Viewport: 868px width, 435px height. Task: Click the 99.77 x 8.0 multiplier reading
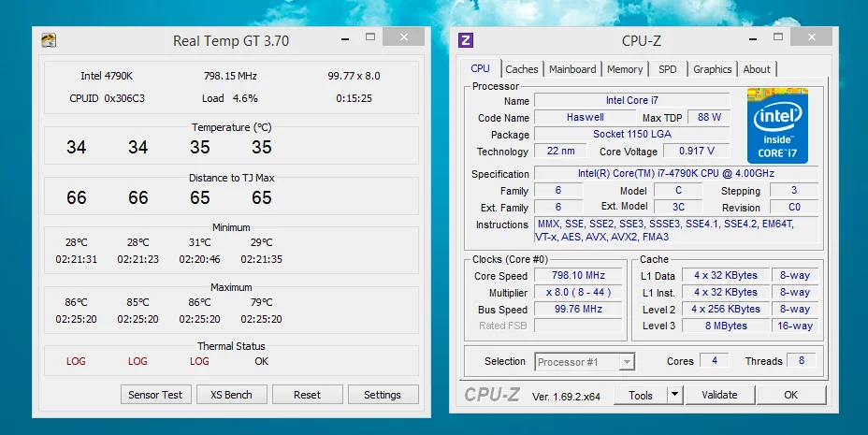(x=354, y=76)
